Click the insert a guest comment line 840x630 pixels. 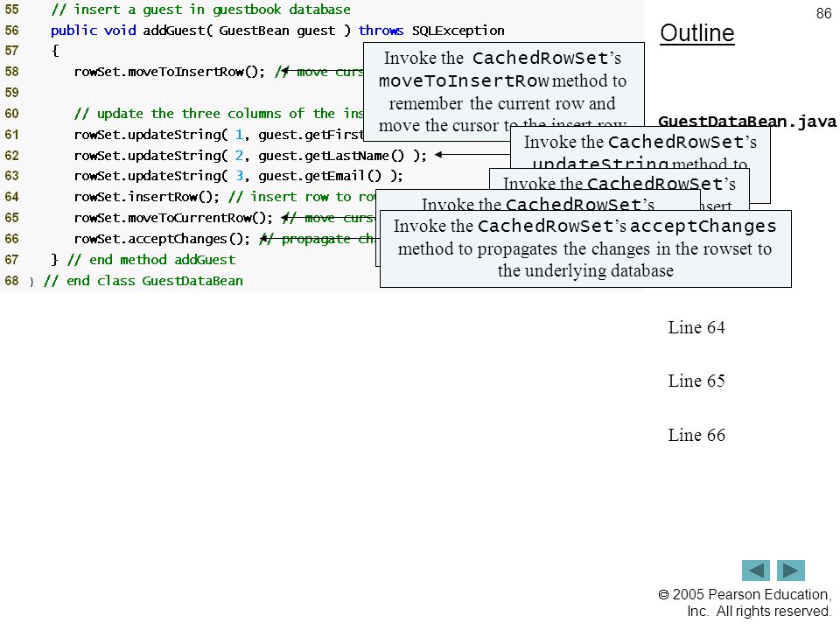201,10
